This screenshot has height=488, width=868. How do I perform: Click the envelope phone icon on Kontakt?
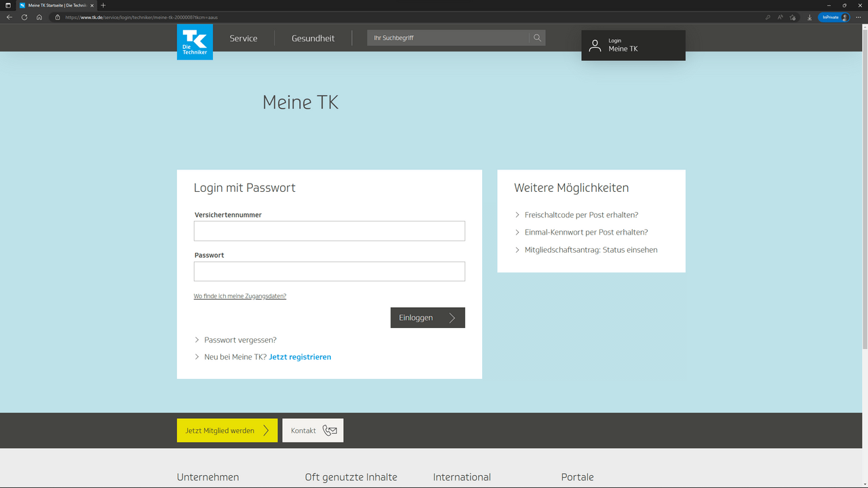pyautogui.click(x=330, y=430)
